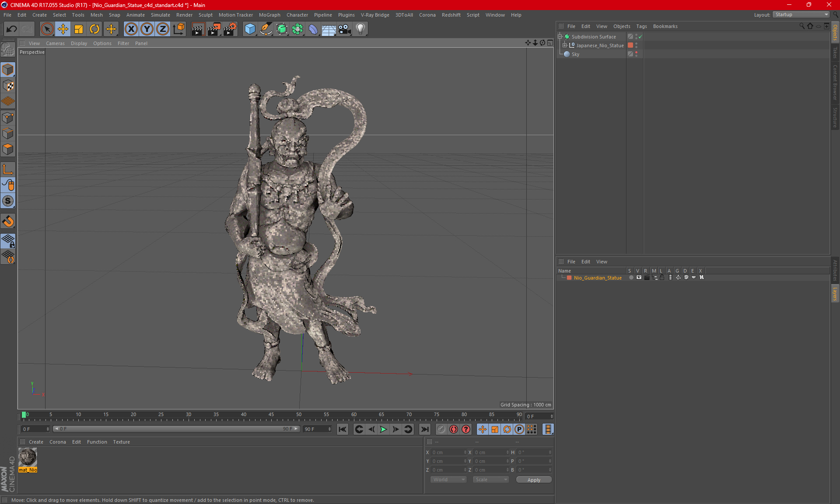Viewport: 840px width, 504px height.
Task: Open the Simulate menu
Action: [x=161, y=15]
